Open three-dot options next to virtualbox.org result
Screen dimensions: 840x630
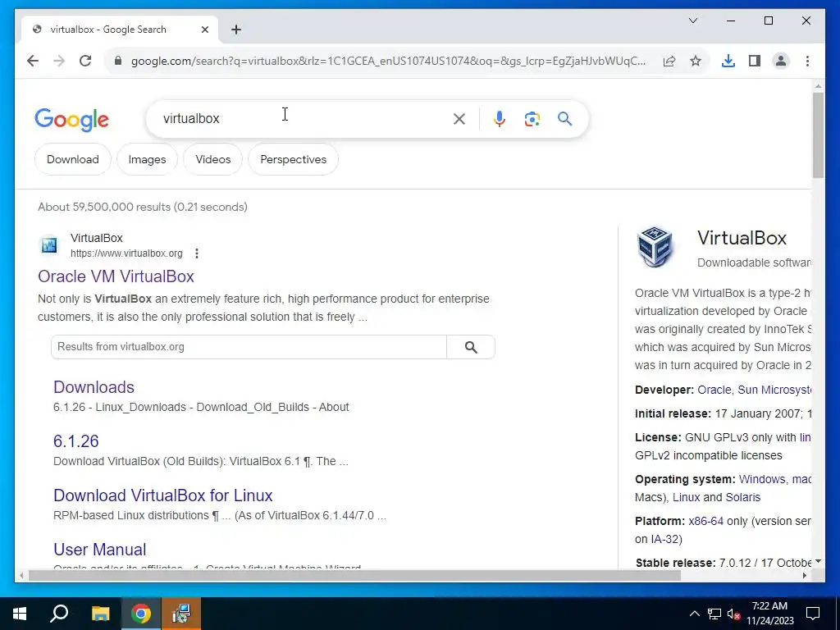coord(197,253)
